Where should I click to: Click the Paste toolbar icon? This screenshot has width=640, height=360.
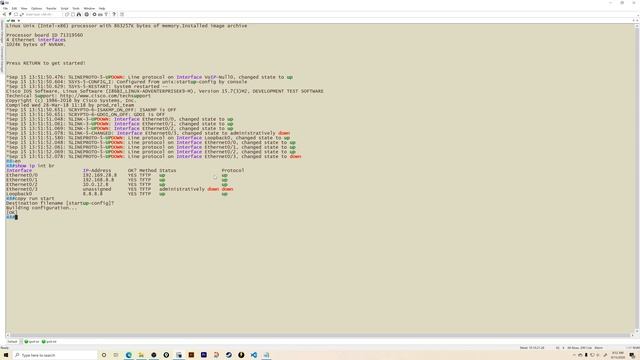[x=73, y=14]
